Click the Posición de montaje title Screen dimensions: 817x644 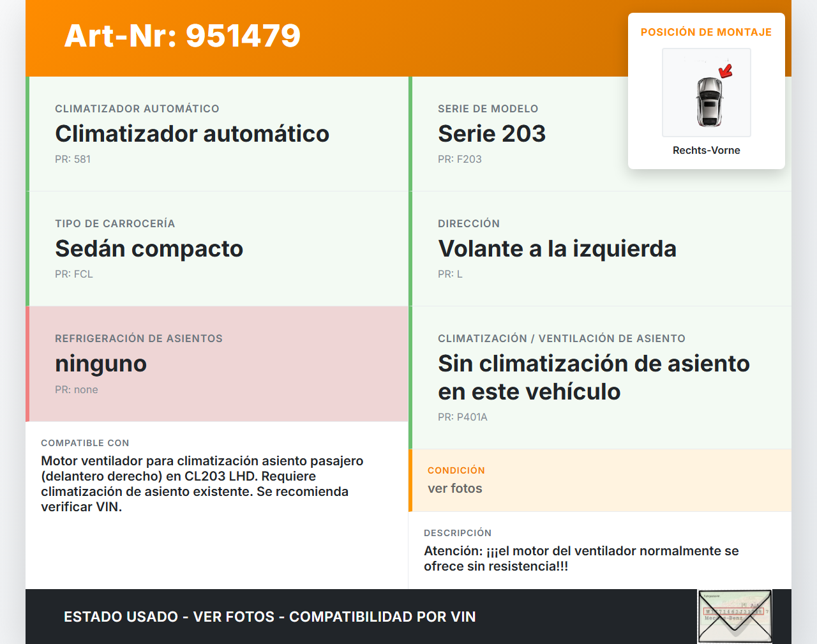pyautogui.click(x=706, y=32)
